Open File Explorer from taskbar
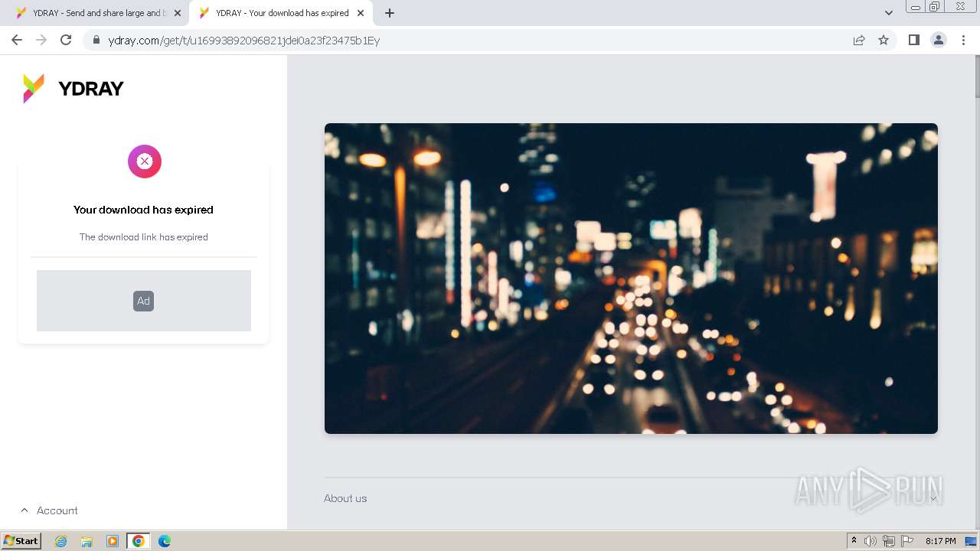 87,541
